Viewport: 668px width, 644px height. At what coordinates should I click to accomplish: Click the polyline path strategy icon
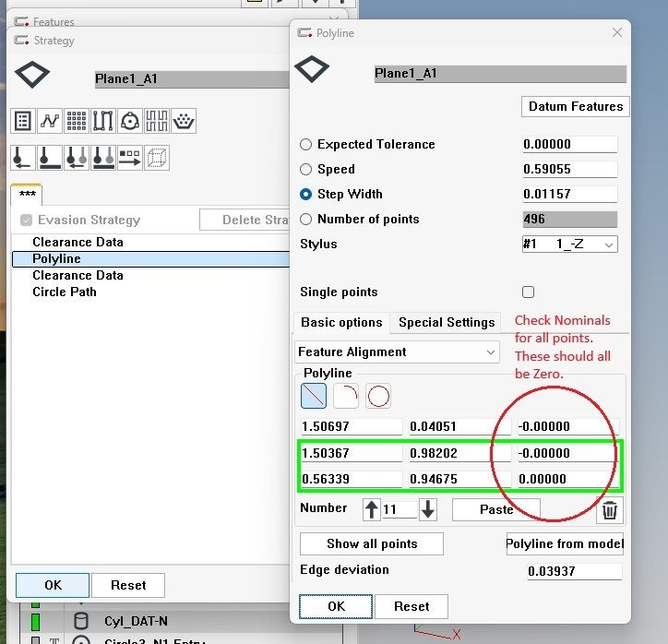pos(50,121)
